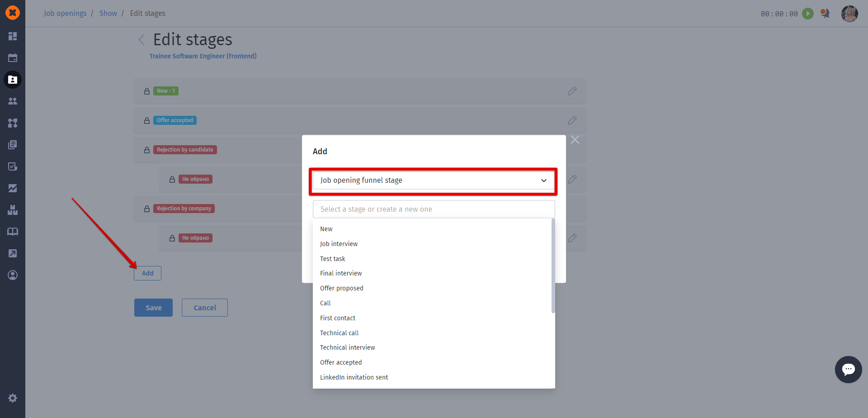
Task: Click the Rejection by candidate red tag
Action: click(x=185, y=150)
